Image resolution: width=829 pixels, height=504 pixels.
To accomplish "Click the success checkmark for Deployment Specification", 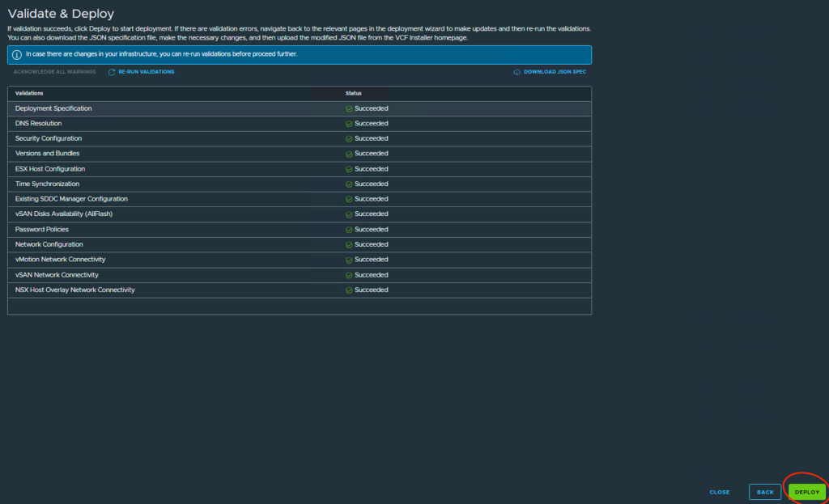I will click(x=349, y=108).
